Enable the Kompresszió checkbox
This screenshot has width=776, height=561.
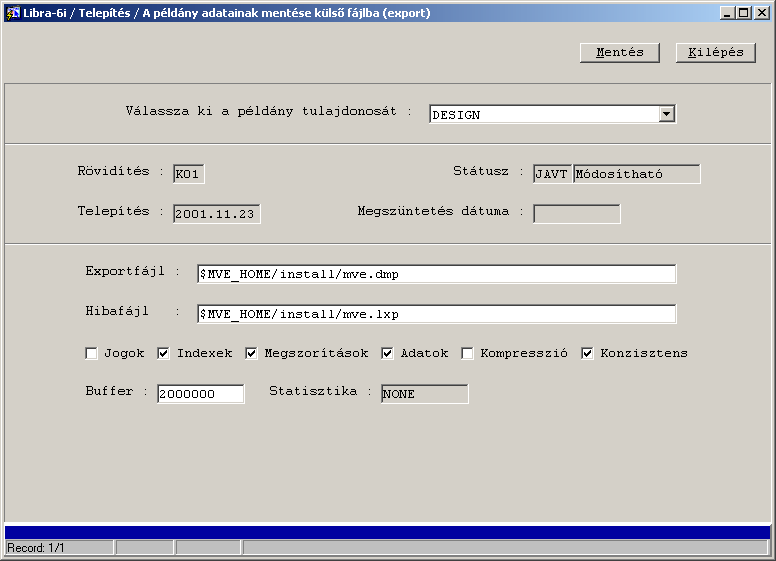point(467,353)
